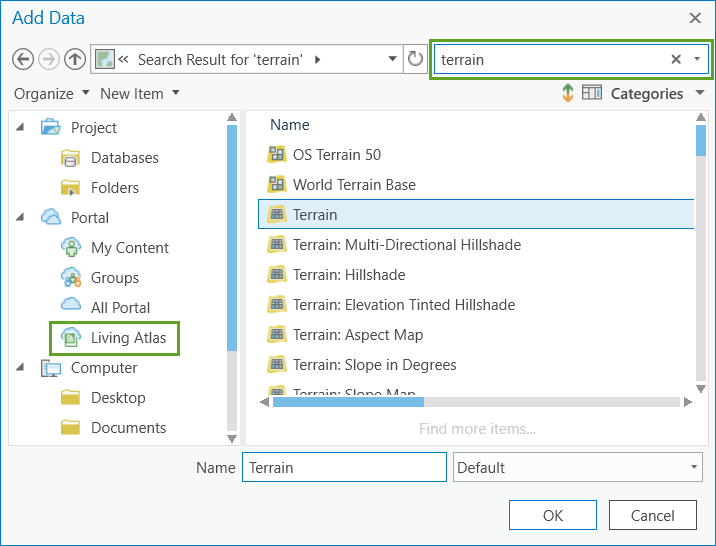Click the Back navigation arrow icon
The height and width of the screenshot is (546, 716).
click(23, 59)
